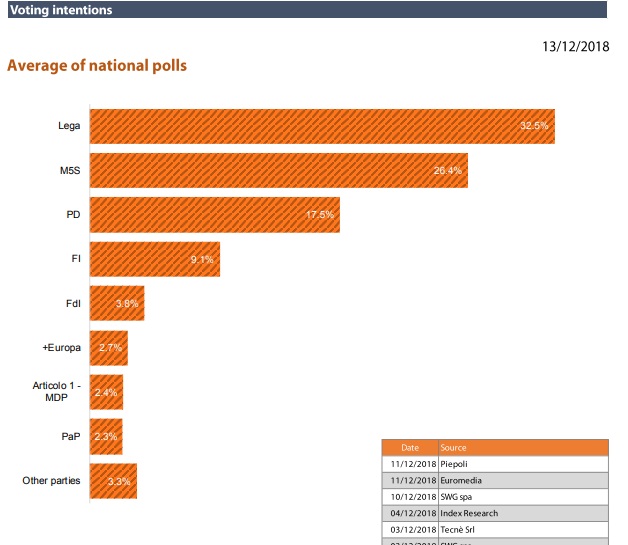Click the Articolo 1 - MDP bar
This screenshot has height=545, width=628.
point(107,392)
